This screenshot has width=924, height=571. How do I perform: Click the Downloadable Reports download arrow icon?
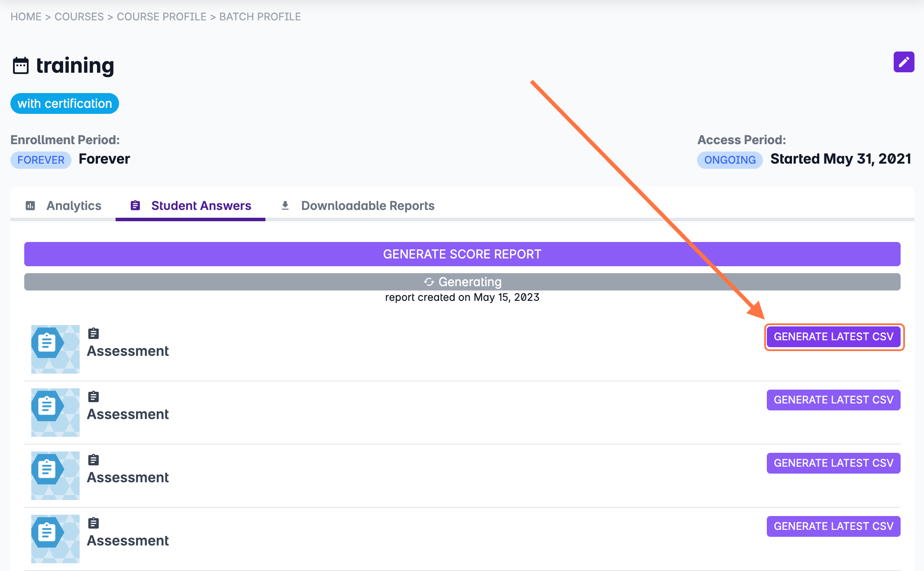pyautogui.click(x=285, y=206)
